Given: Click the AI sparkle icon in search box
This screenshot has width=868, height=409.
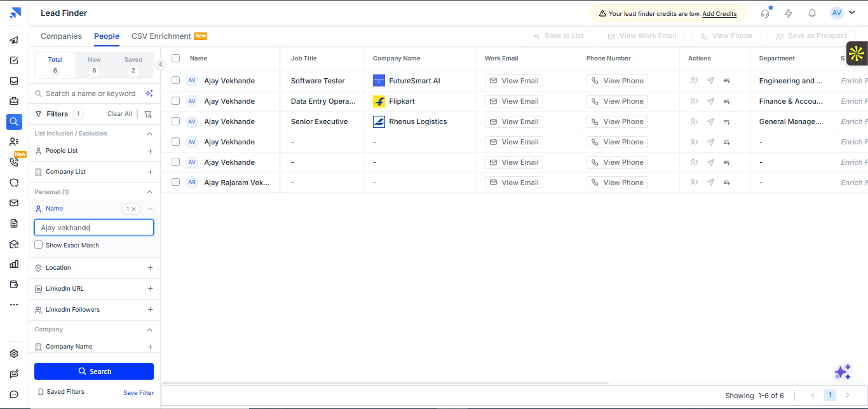Looking at the screenshot, I should point(149,94).
